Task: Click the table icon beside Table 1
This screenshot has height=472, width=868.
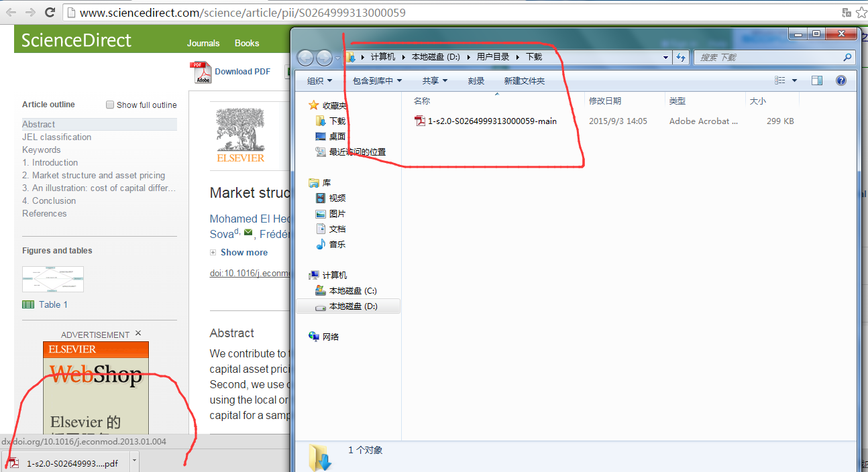Action: click(28, 304)
